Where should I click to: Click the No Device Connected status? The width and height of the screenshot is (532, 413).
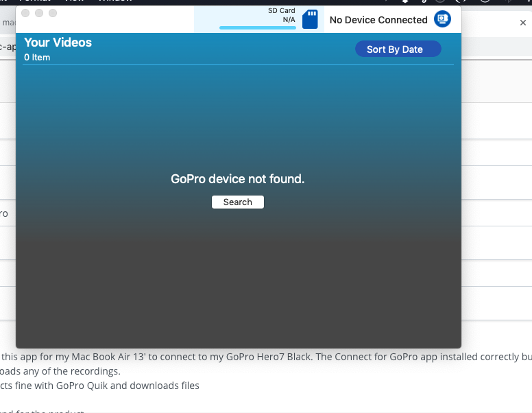coord(378,20)
